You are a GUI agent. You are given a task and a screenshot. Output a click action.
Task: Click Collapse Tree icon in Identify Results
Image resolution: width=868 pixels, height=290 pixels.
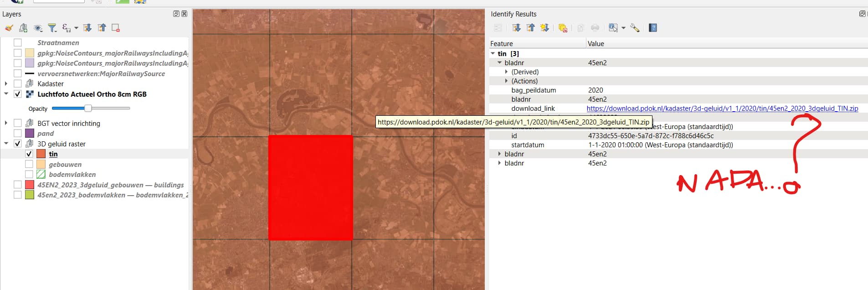531,28
